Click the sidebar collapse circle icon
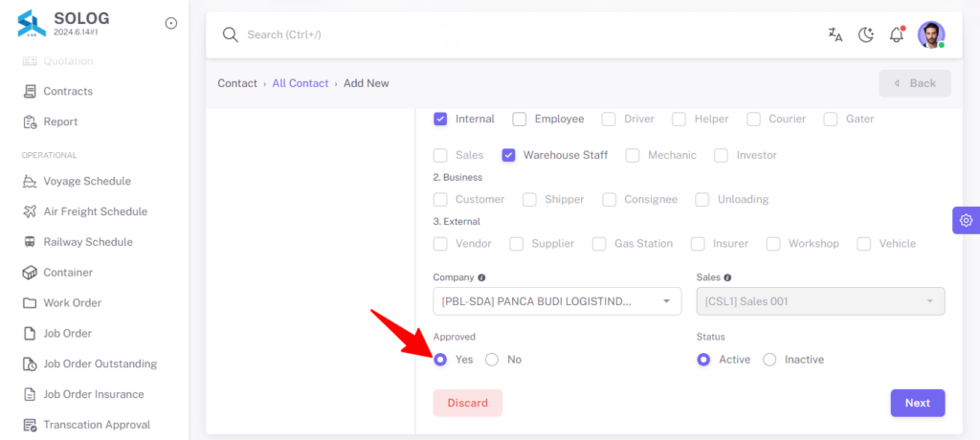980x440 pixels. tap(170, 23)
